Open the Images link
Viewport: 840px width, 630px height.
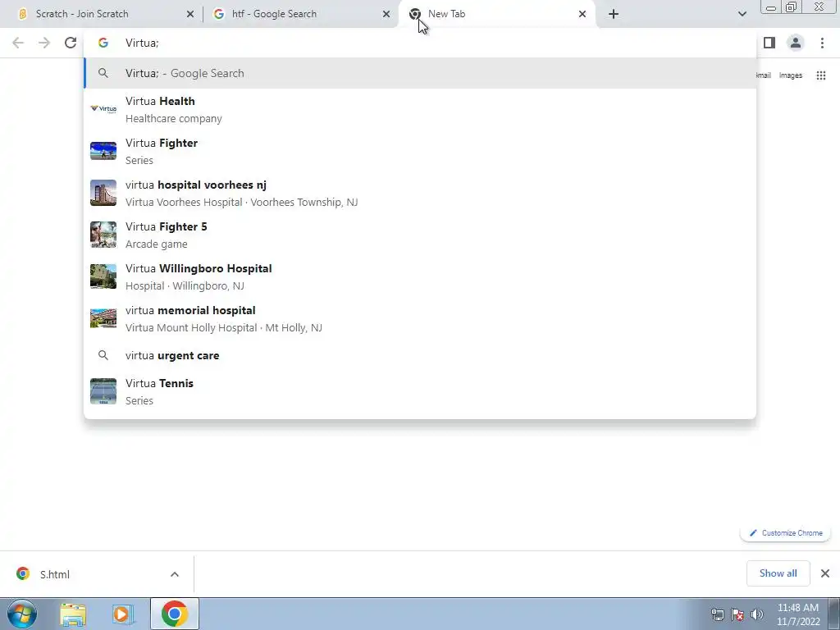pos(790,75)
